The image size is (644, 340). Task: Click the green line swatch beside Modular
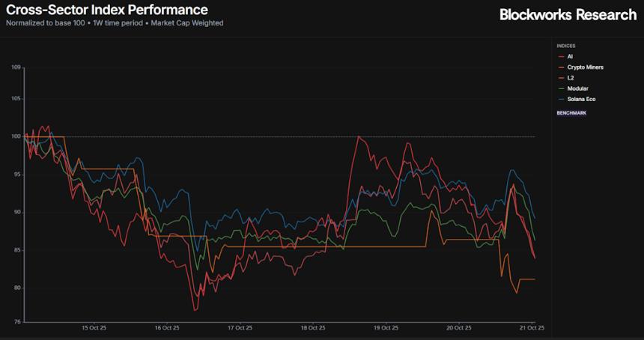click(x=561, y=88)
